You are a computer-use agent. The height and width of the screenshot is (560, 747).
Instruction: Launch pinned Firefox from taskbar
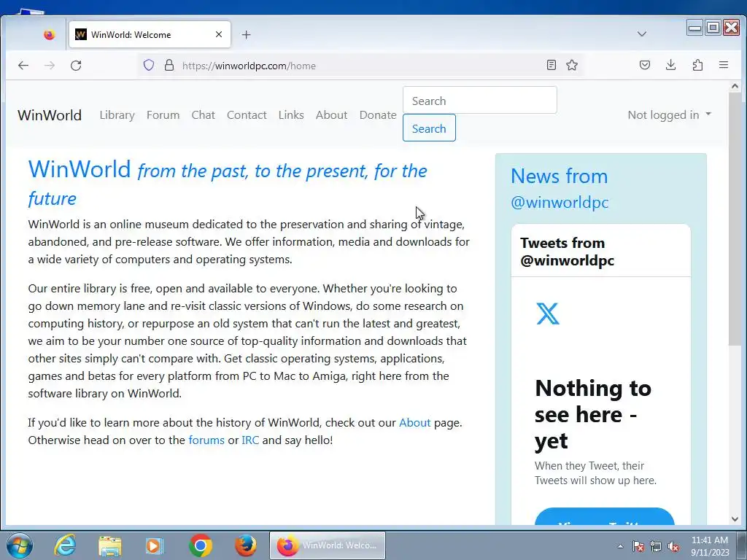pos(246,545)
